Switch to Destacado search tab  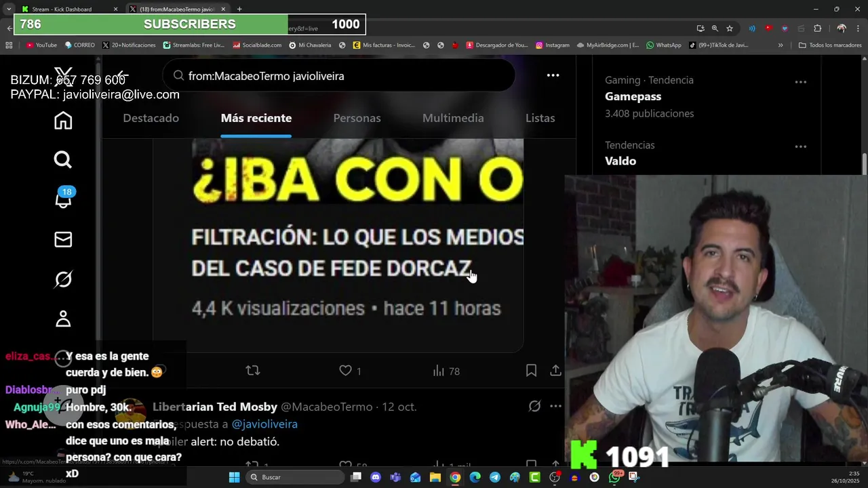point(151,118)
